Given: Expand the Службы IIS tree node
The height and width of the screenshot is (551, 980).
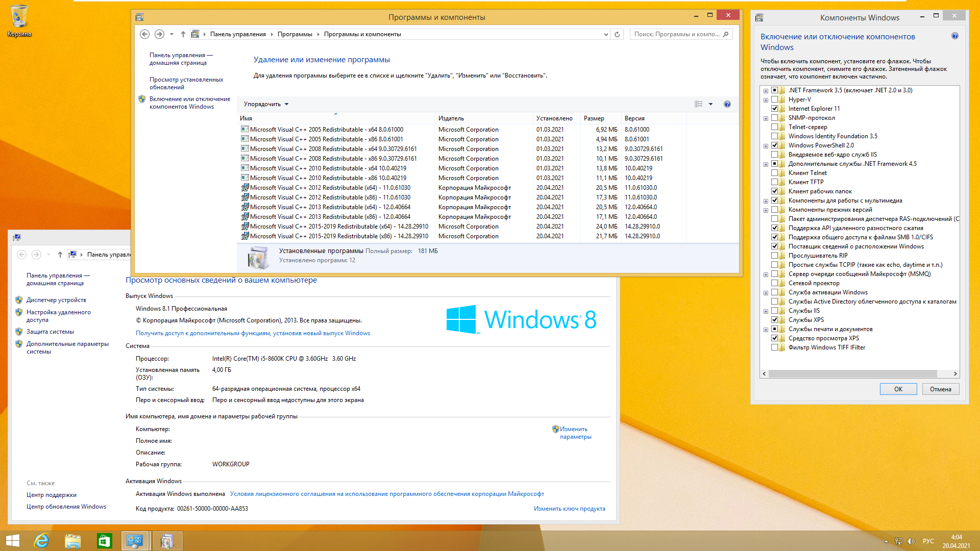Looking at the screenshot, I should click(x=766, y=311).
